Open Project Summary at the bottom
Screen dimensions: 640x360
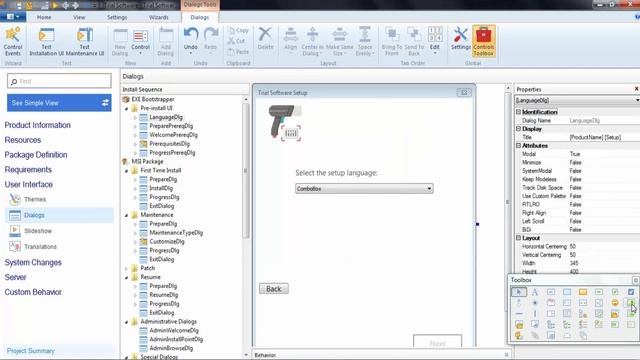coord(31,351)
